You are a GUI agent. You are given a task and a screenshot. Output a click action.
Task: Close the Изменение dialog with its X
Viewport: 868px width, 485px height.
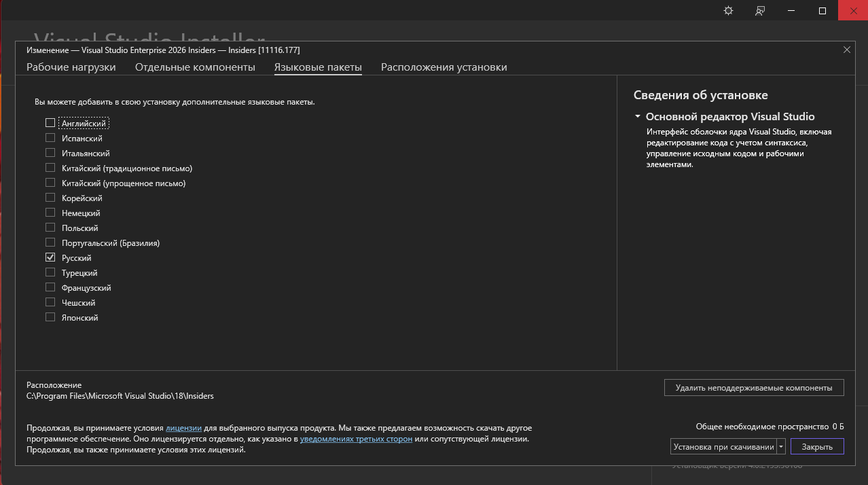point(846,50)
